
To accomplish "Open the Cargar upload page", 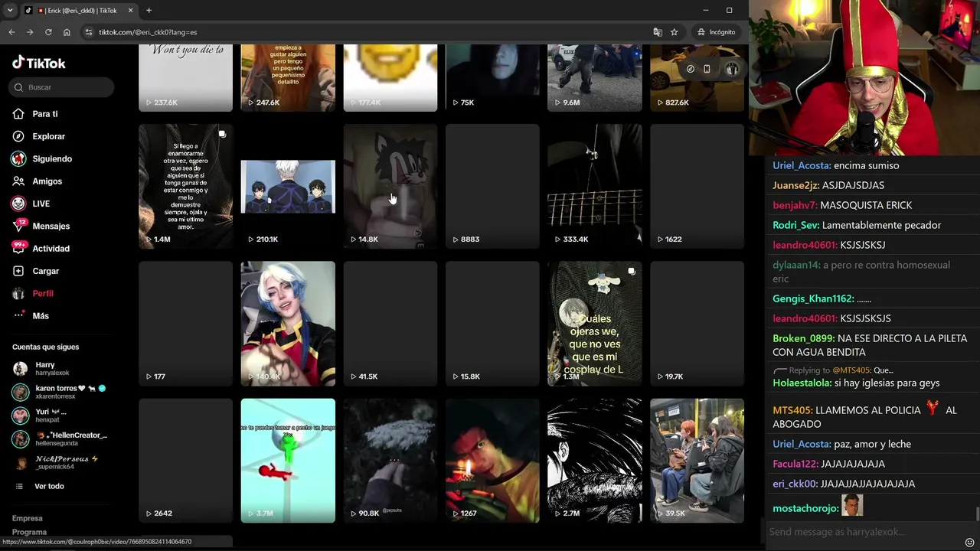I will (45, 271).
